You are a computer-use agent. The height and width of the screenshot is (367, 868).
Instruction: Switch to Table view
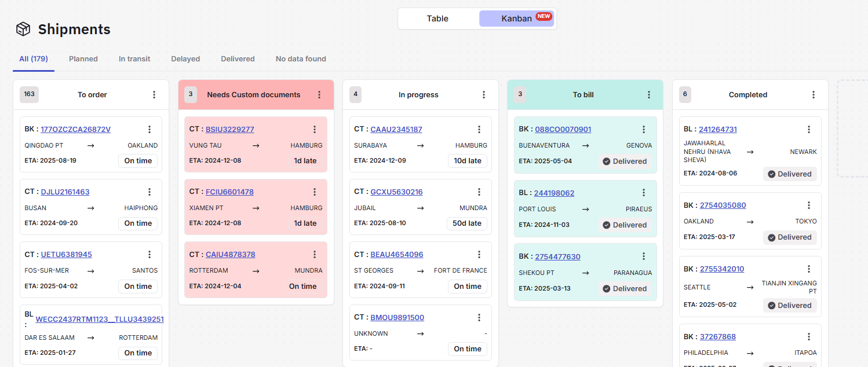point(437,19)
